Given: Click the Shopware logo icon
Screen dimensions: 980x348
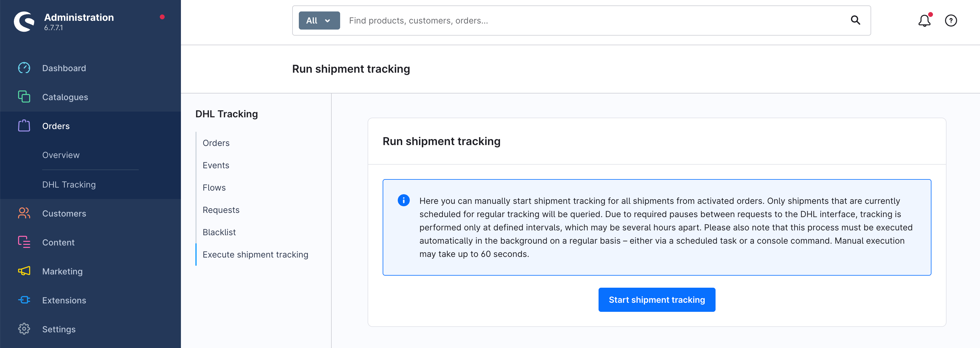Looking at the screenshot, I should click(24, 22).
